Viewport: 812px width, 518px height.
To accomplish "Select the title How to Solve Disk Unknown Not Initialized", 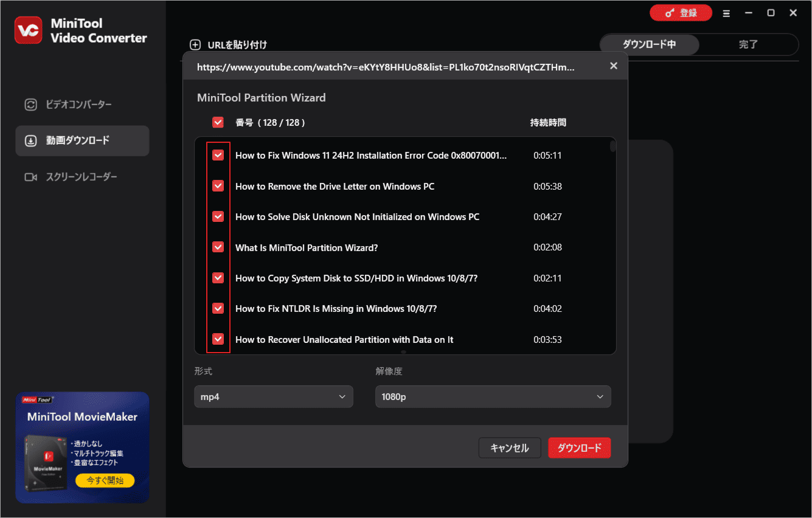I will (x=357, y=217).
